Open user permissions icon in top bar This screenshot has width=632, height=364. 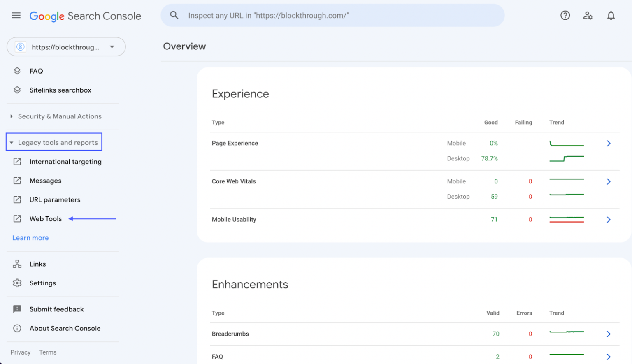click(588, 15)
